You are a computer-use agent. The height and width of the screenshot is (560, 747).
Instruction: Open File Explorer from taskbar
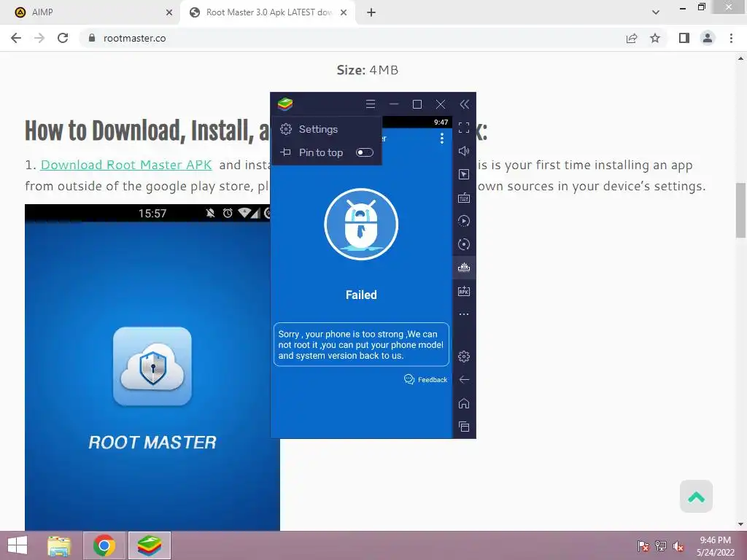(60, 545)
